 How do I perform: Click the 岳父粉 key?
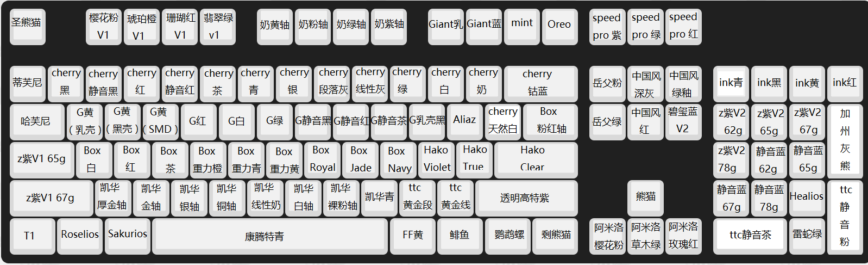(x=607, y=83)
